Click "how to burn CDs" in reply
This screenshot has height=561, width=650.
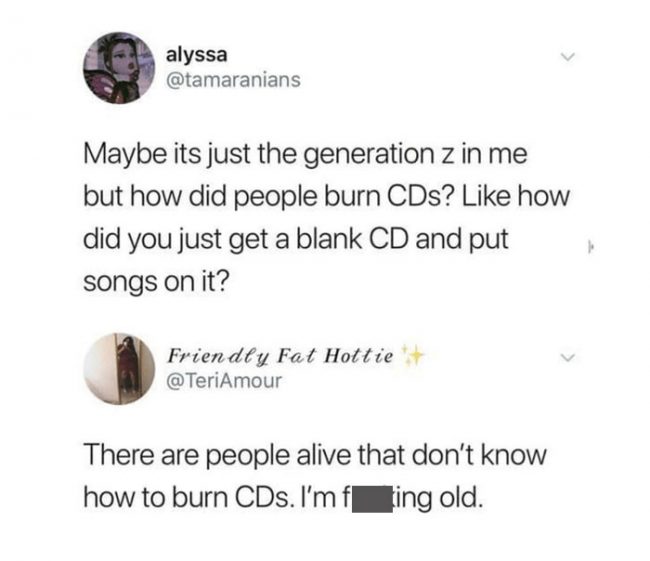(x=186, y=498)
